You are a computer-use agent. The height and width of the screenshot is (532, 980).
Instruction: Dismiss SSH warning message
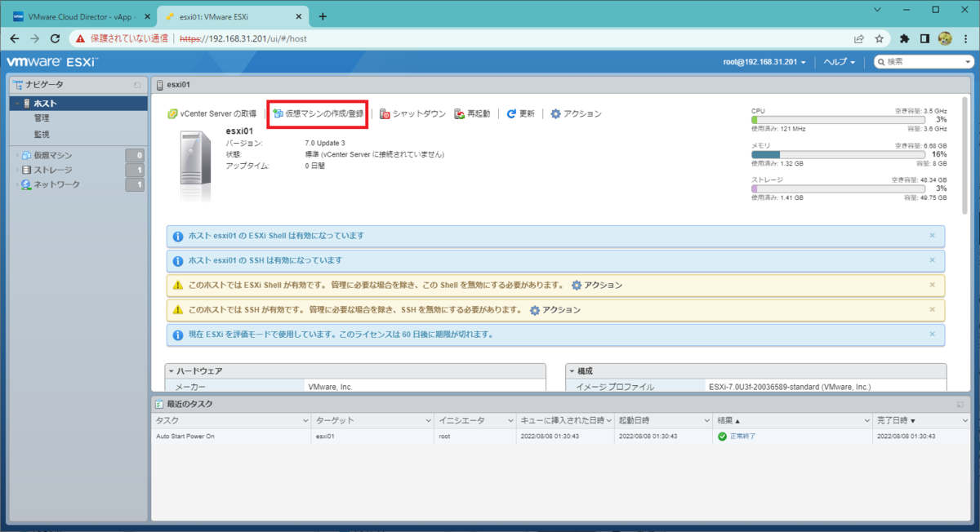(x=932, y=309)
